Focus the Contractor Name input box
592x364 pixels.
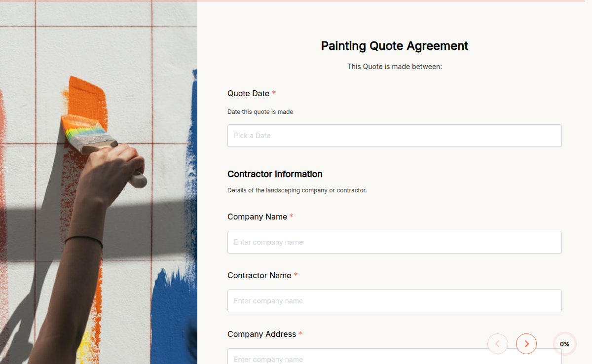point(394,301)
